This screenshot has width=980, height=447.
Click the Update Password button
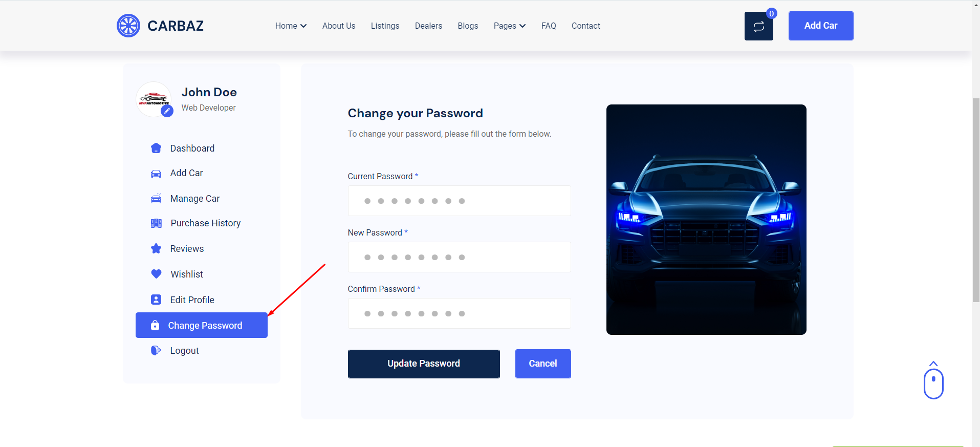pyautogui.click(x=424, y=364)
